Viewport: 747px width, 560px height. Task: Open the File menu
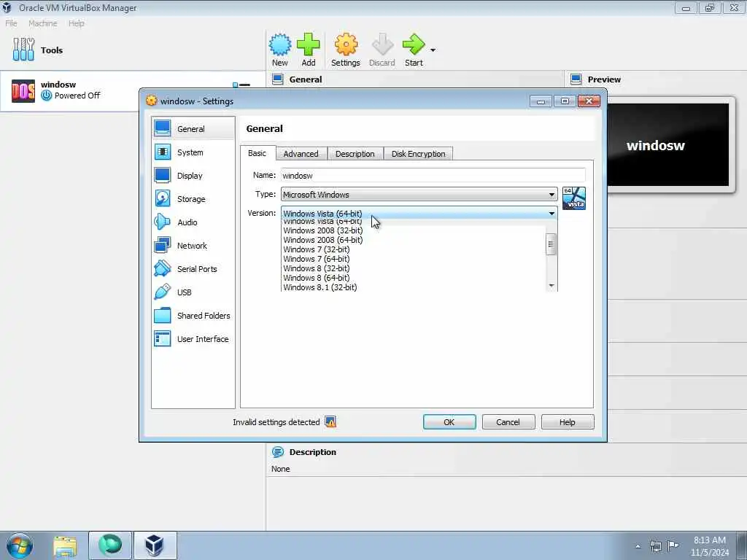coord(11,23)
